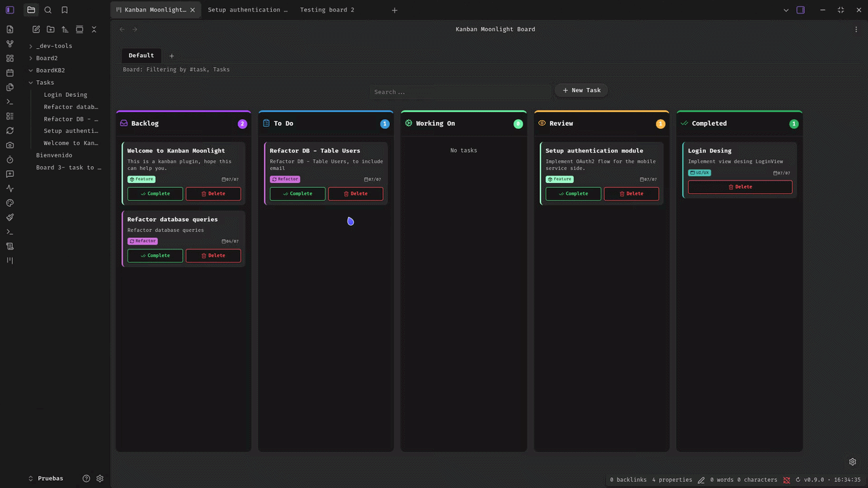
Task: Click the color palette ribbon icon
Action: pyautogui.click(x=9, y=203)
